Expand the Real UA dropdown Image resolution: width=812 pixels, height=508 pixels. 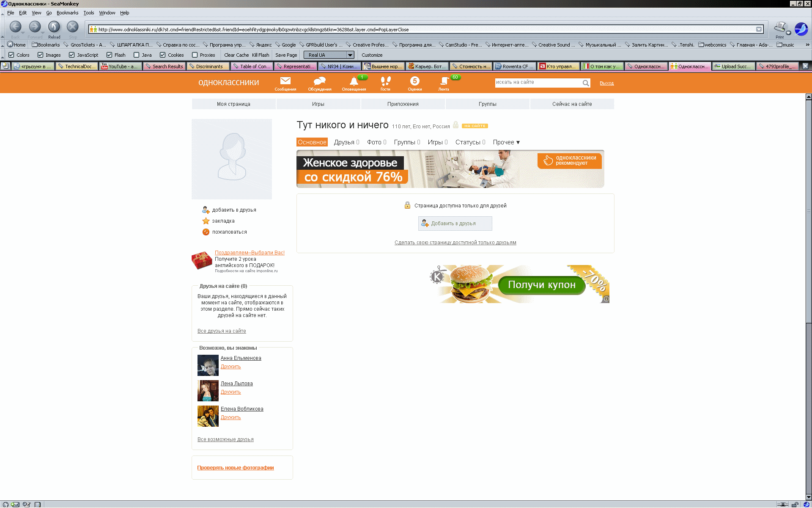[350, 55]
